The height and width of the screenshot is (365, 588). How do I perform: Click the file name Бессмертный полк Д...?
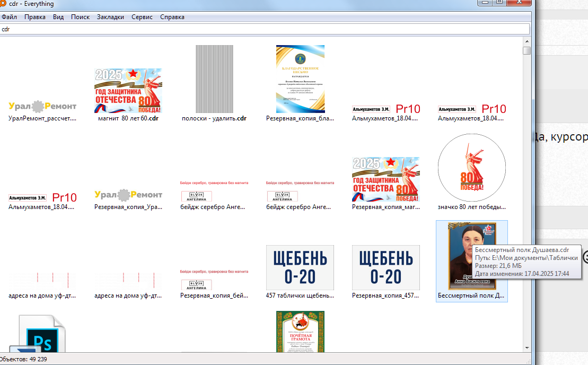pos(471,296)
